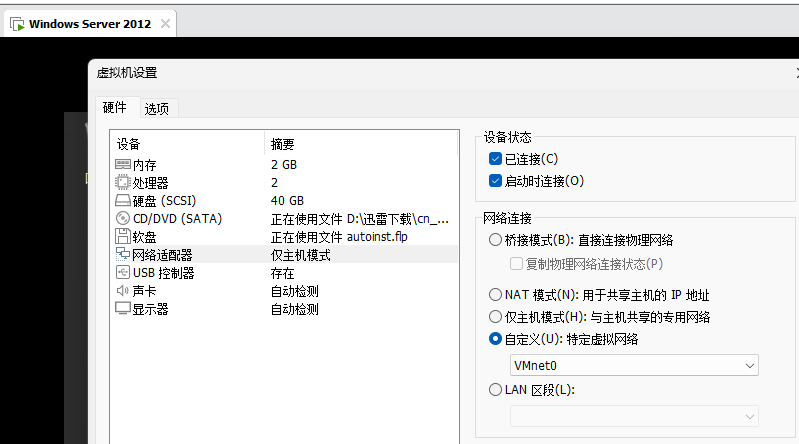Click the 2 GB memory summary
Image resolution: width=799 pixels, height=444 pixels.
pos(284,165)
